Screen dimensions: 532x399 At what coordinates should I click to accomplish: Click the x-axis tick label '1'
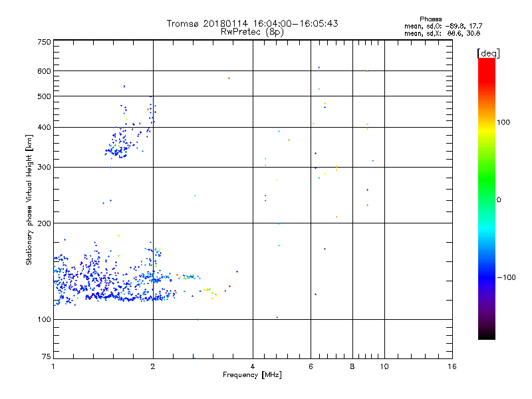pyautogui.click(x=53, y=366)
